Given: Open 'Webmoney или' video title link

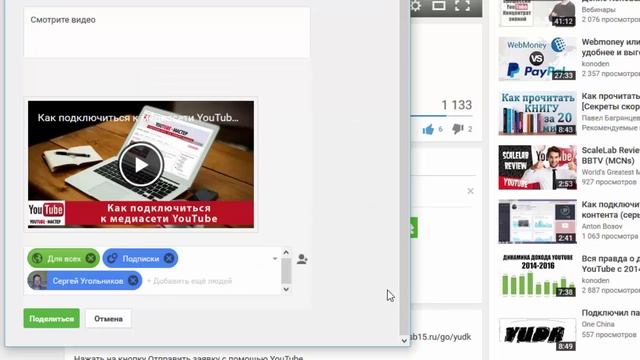Looking at the screenshot, I should 611,47.
